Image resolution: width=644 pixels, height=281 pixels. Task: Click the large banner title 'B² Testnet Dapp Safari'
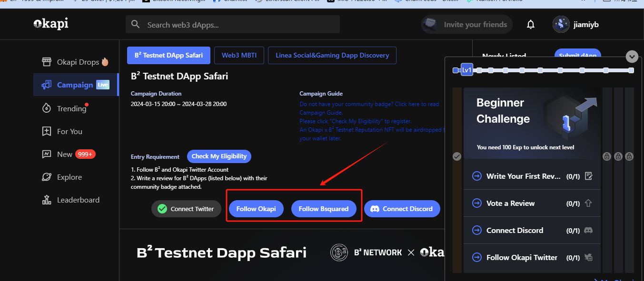click(221, 252)
